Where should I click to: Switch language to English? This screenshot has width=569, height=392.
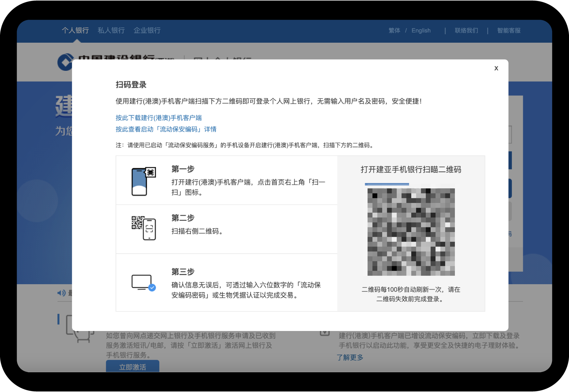[x=421, y=31]
